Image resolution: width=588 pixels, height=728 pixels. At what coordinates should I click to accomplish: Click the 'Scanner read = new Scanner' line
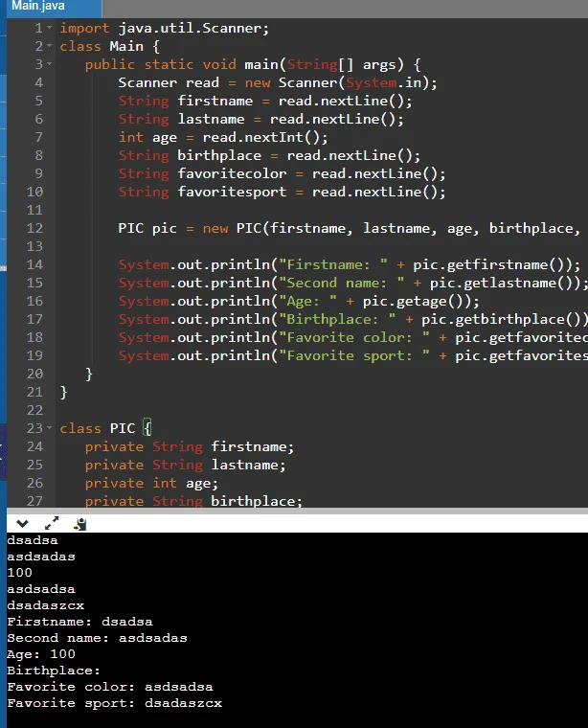[x=278, y=82]
